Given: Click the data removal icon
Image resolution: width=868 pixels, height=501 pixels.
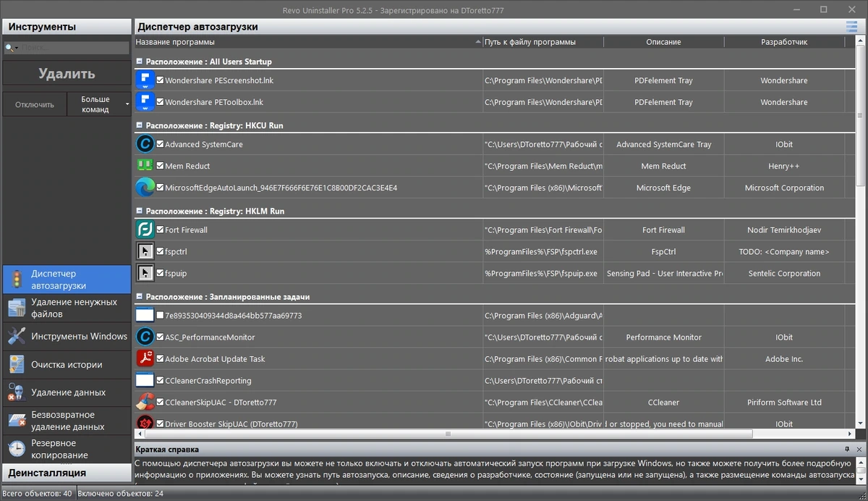Looking at the screenshot, I should (x=17, y=392).
